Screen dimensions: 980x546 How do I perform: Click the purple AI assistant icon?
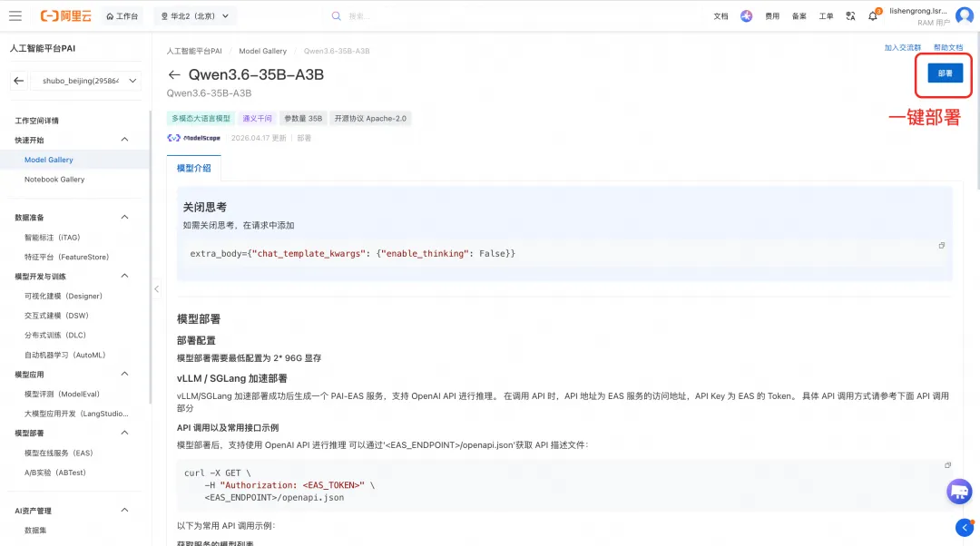coord(746,16)
